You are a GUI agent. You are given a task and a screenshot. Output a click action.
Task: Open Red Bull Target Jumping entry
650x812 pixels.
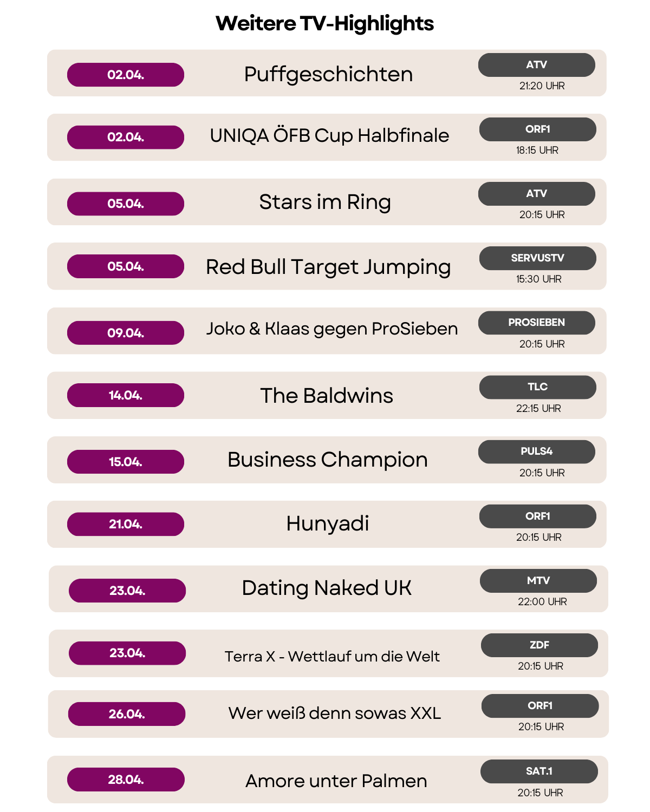pos(328,267)
